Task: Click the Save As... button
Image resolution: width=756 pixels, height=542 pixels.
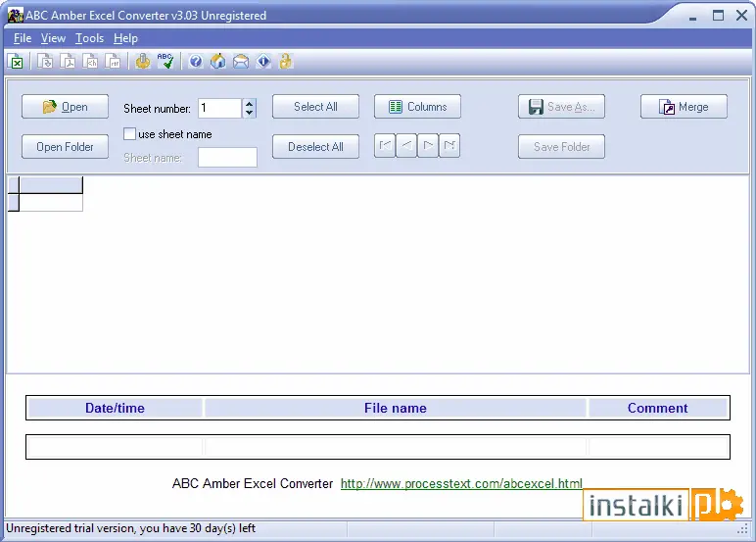Action: 562,107
